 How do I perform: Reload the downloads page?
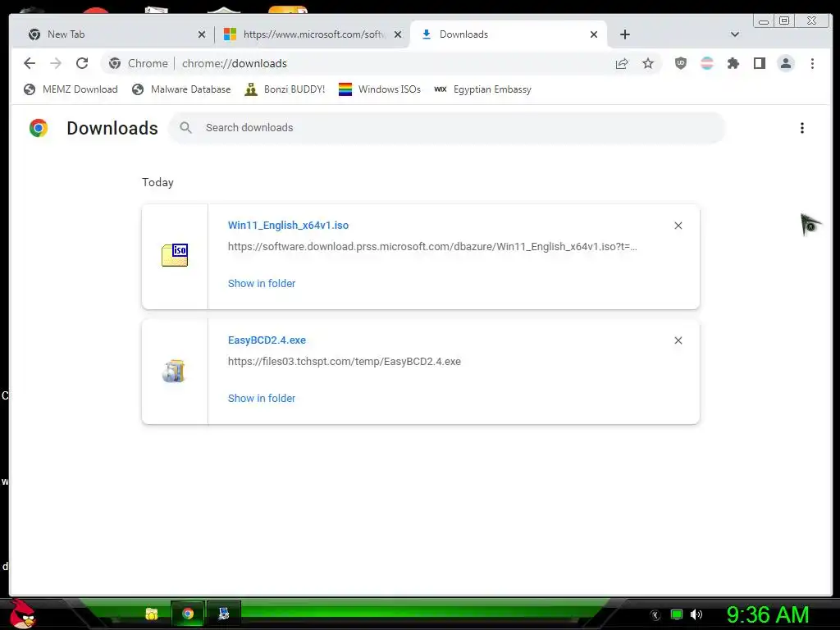[x=82, y=63]
